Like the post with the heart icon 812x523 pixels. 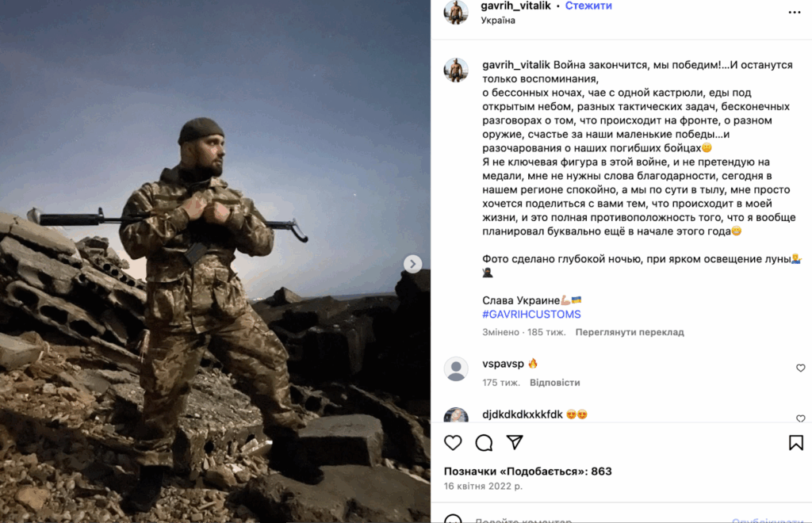click(x=453, y=443)
